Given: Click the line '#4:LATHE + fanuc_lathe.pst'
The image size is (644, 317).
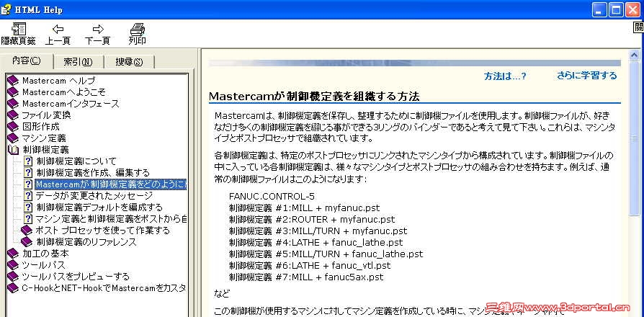Looking at the screenshot, I should click(x=316, y=242).
